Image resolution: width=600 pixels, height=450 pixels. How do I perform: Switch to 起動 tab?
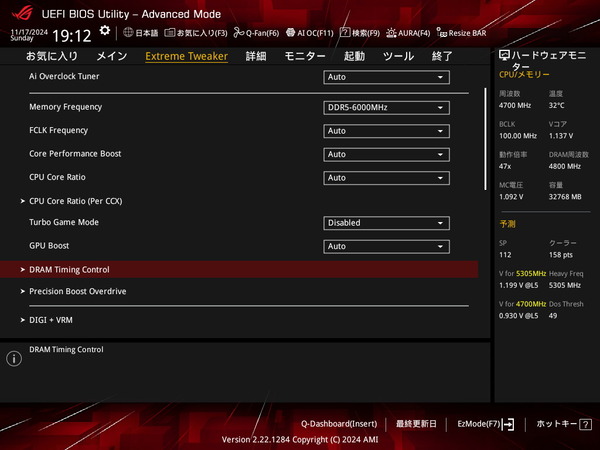(354, 56)
